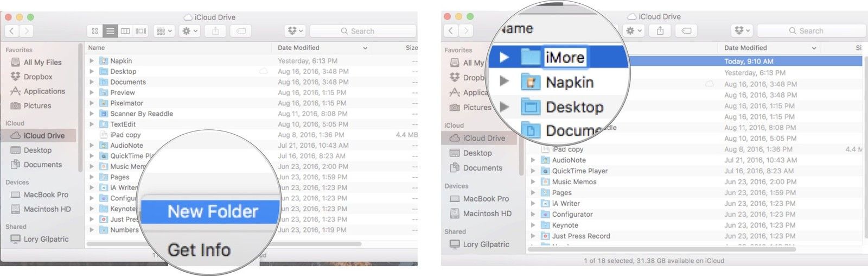The height and width of the screenshot is (276, 868).
Task: Select Macintosh HD in left sidebar
Action: pos(47,209)
